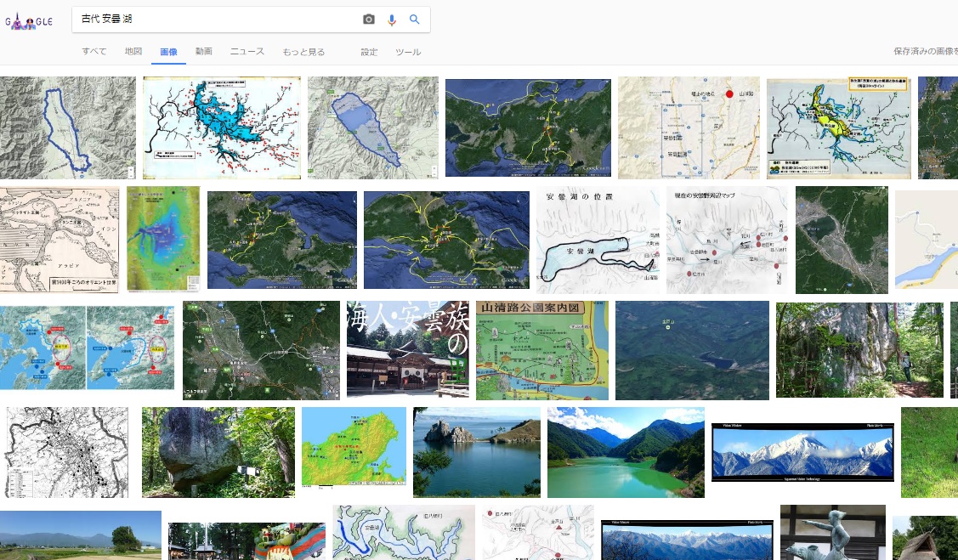Image resolution: width=958 pixels, height=560 pixels.
Task: View the snowy mountain panorama thumbnail
Action: tap(802, 452)
